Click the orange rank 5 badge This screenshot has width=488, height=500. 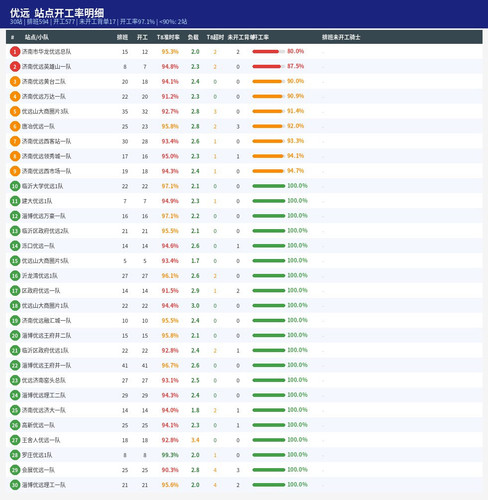click(x=15, y=111)
